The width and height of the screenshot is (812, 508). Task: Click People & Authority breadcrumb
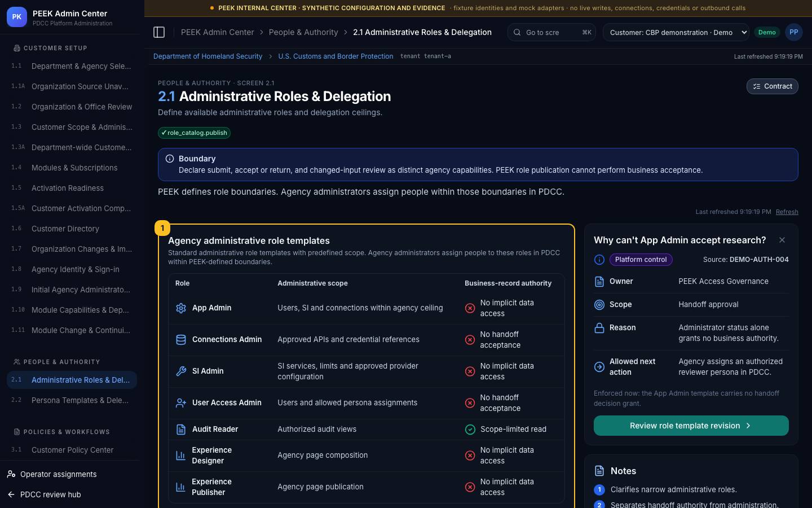[x=303, y=32]
